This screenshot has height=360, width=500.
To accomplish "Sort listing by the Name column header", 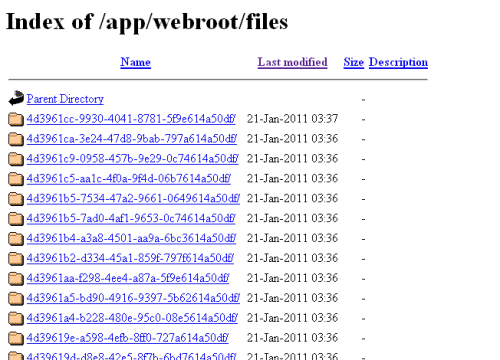I will [136, 62].
